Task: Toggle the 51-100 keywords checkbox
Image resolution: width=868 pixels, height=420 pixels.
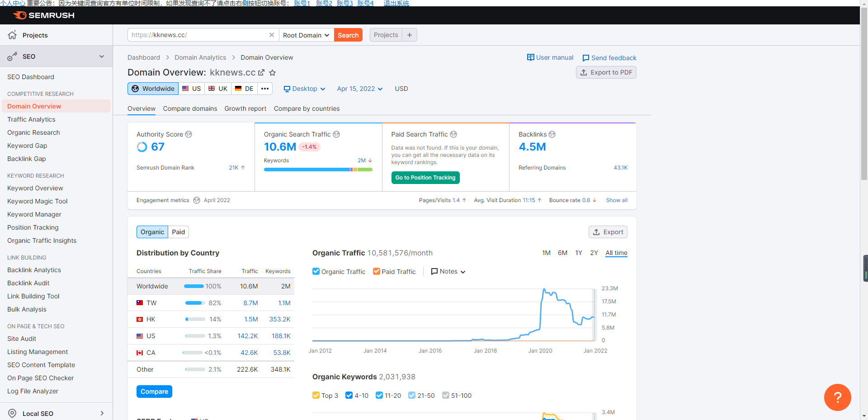Action: coord(446,395)
